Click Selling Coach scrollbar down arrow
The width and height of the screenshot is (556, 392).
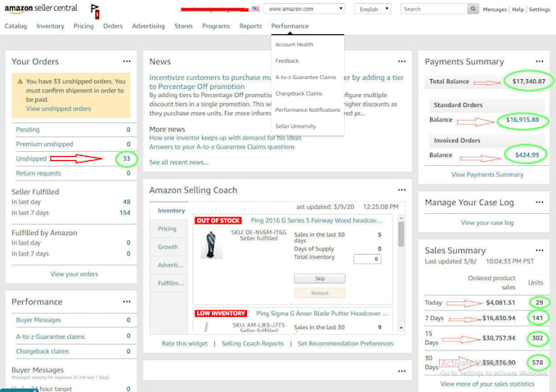[x=401, y=328]
